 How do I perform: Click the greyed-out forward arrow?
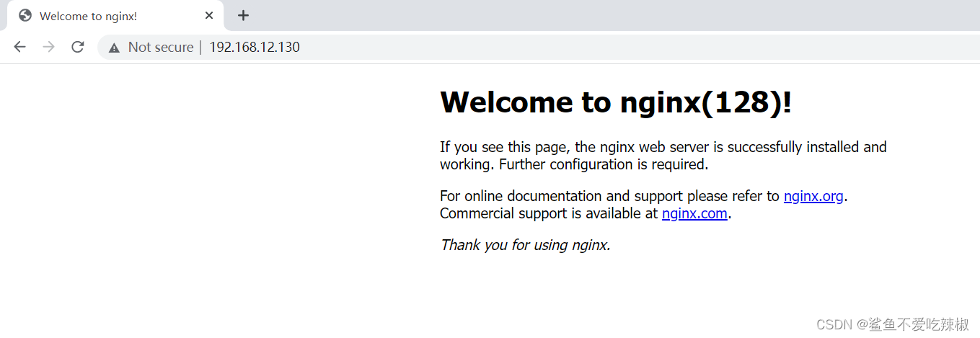pyautogui.click(x=48, y=47)
